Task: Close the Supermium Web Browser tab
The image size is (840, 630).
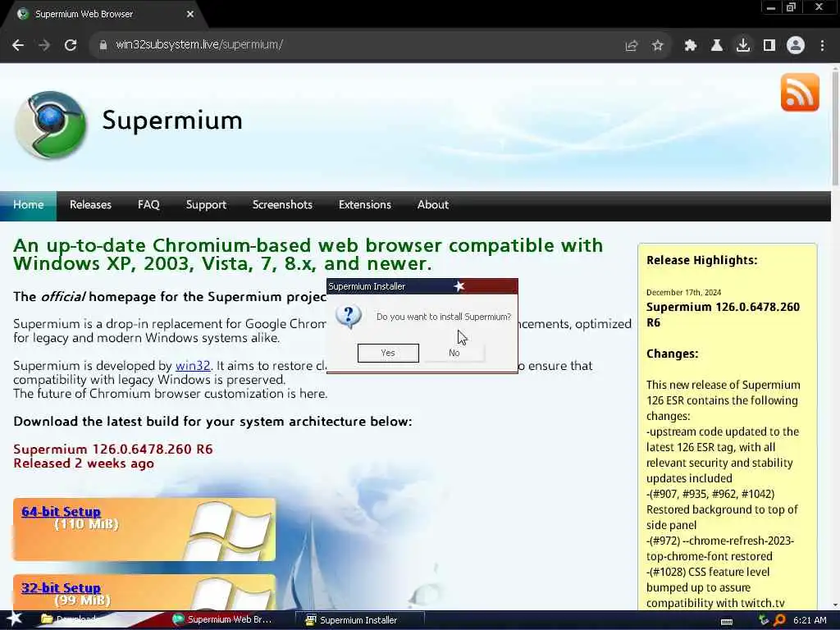Action: point(190,15)
